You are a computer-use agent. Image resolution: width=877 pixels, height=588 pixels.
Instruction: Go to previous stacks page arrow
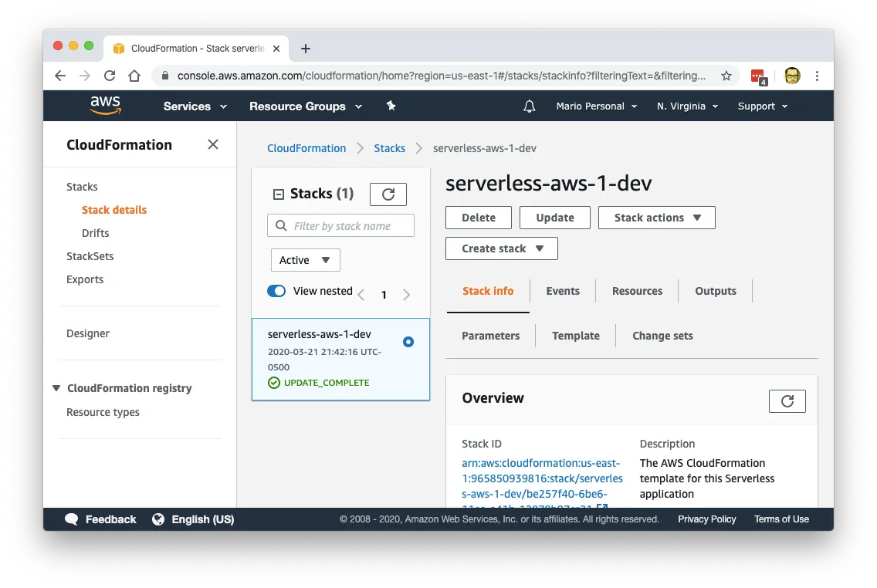[361, 295]
